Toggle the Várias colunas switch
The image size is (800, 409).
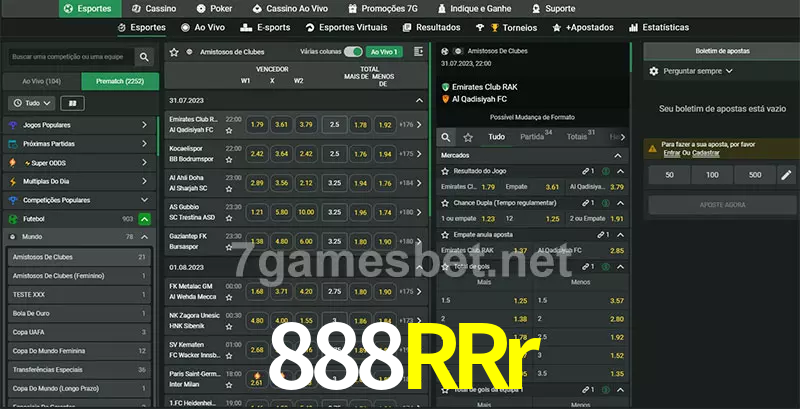click(x=353, y=51)
